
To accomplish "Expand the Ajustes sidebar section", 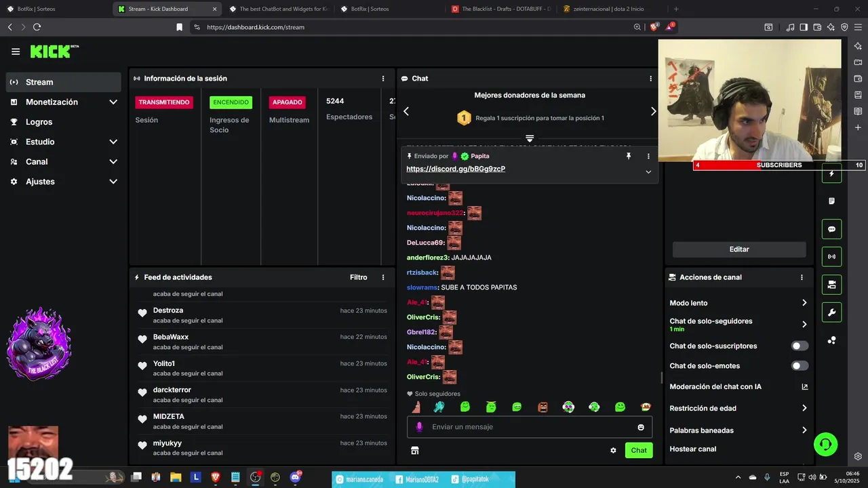I will (x=64, y=182).
